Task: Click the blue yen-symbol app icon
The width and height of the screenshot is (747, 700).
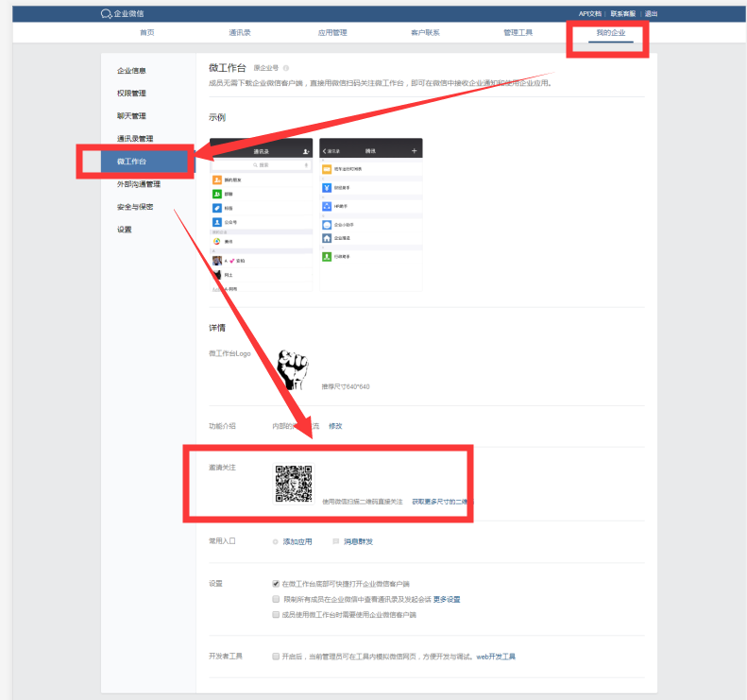Action: (327, 188)
